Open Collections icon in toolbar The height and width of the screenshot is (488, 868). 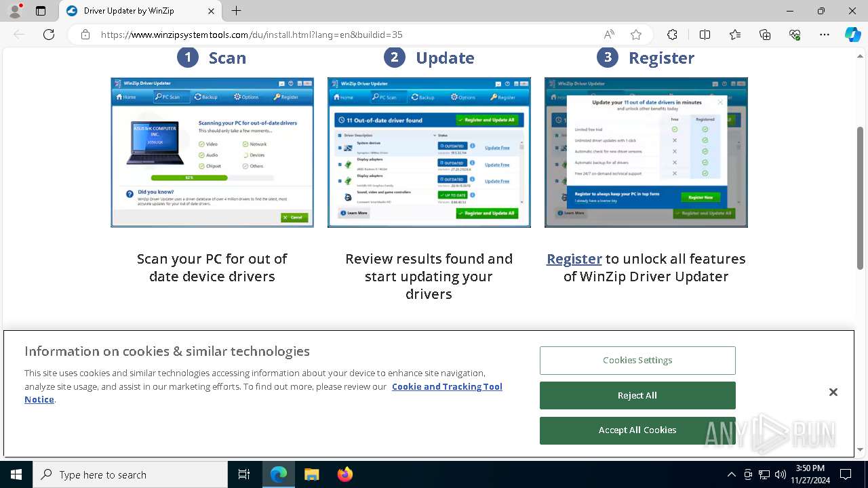click(765, 35)
